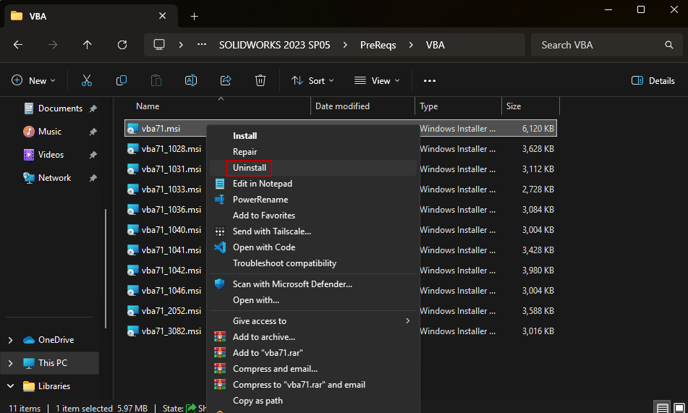
Task: Sort by Date modified column header
Action: pyautogui.click(x=342, y=106)
